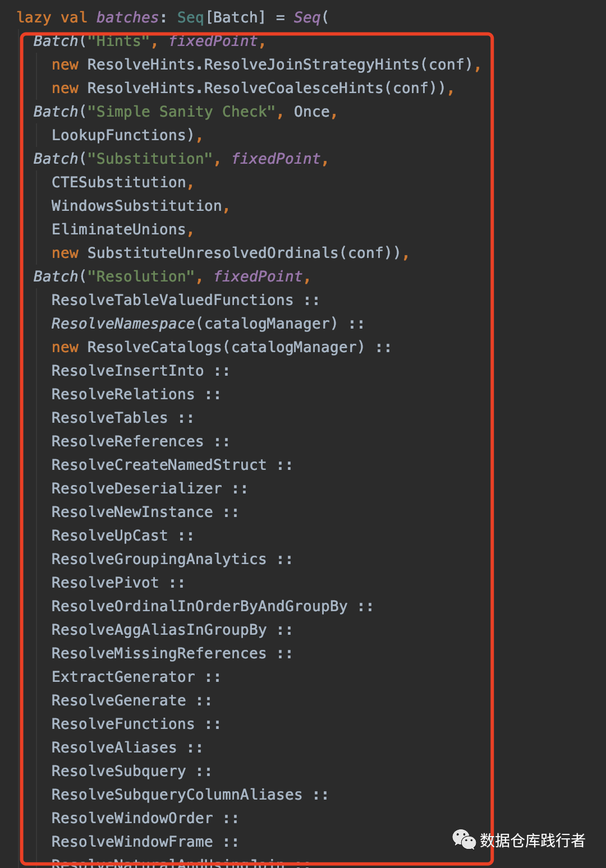Click the ResolveWindowFrame rule
The image size is (606, 868).
pyautogui.click(x=132, y=842)
